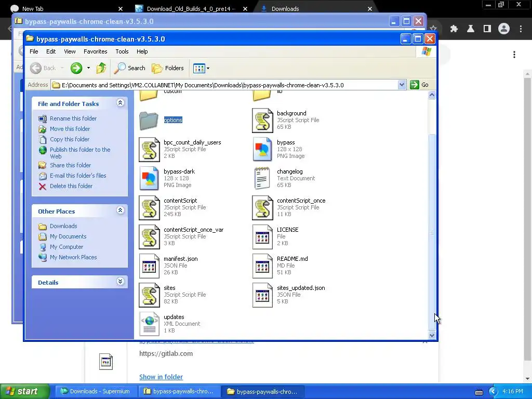This screenshot has height=399, width=532.
Task: Expand hidden system tray icons arrow
Action: (493, 392)
